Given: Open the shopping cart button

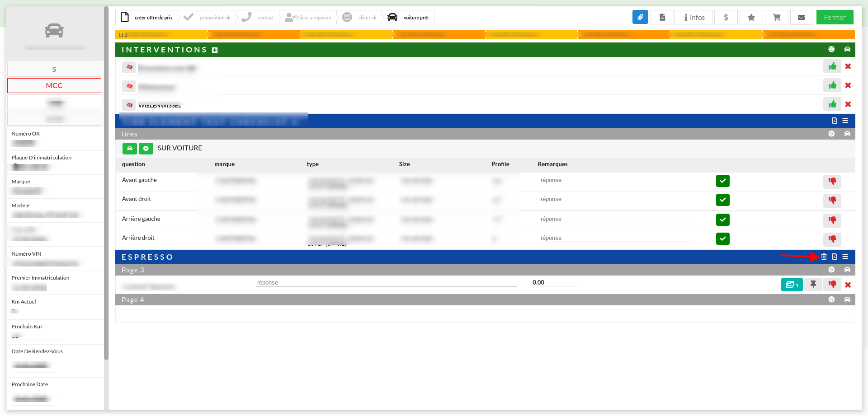Looking at the screenshot, I should 777,17.
